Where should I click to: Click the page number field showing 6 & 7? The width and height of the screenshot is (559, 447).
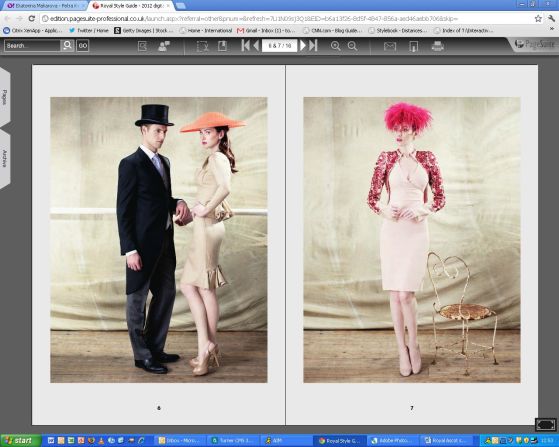[x=280, y=46]
